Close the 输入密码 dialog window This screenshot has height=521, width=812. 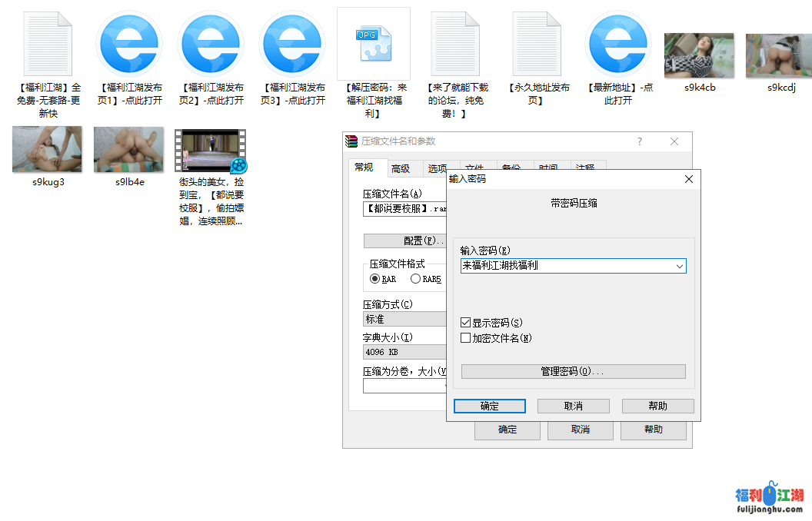pyautogui.click(x=689, y=179)
